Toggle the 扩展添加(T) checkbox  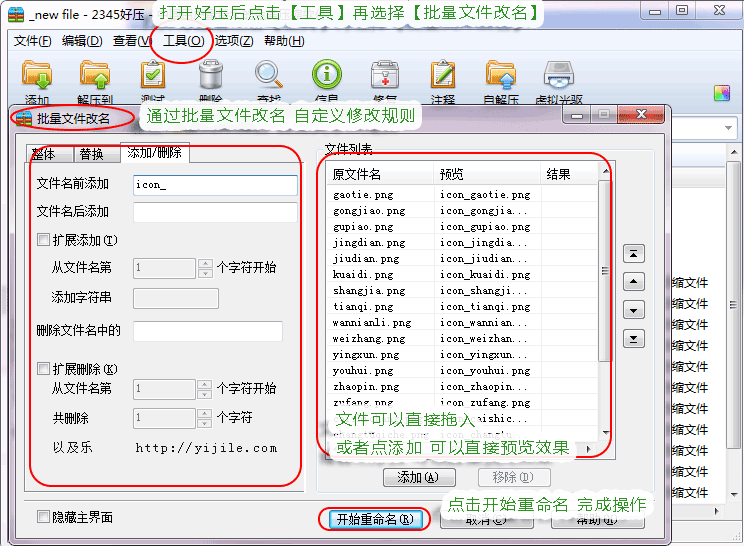click(x=43, y=240)
